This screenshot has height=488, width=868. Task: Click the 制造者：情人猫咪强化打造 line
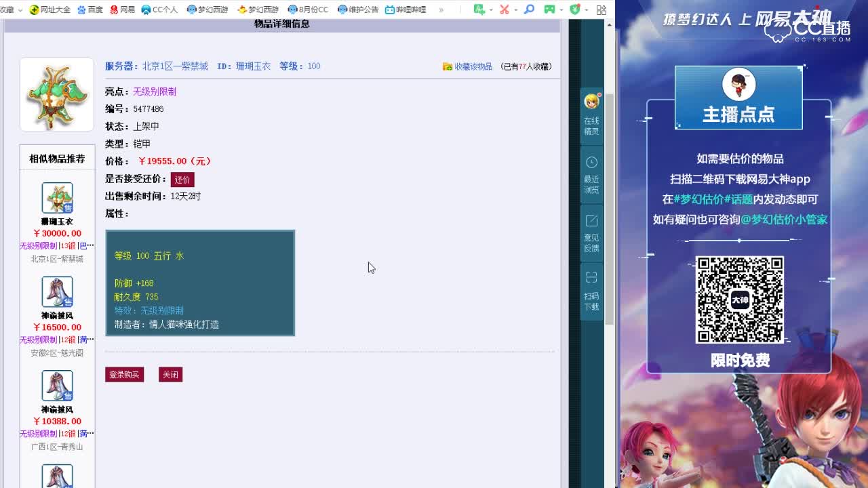167,325
